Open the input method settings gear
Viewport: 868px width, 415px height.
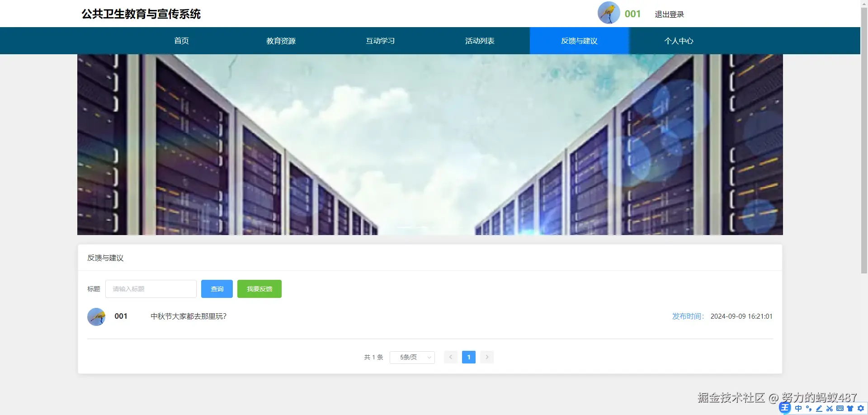pyautogui.click(x=860, y=408)
